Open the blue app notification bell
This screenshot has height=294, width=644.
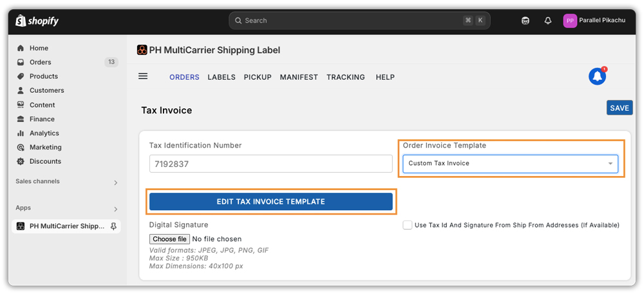click(x=597, y=77)
